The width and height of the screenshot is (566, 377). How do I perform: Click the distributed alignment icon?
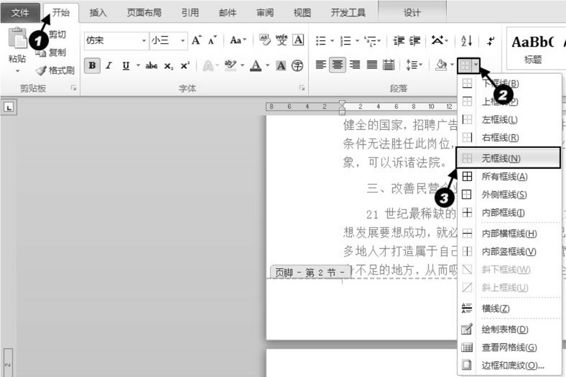(388, 65)
